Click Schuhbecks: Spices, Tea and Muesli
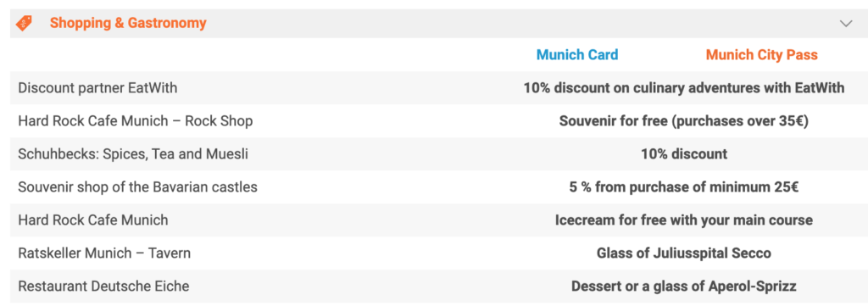 tap(133, 153)
